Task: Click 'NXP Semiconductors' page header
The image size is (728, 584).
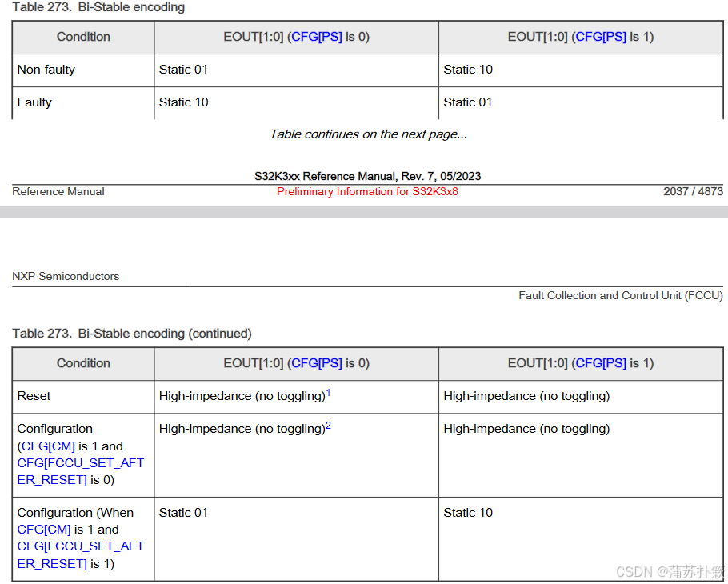Action: point(66,276)
